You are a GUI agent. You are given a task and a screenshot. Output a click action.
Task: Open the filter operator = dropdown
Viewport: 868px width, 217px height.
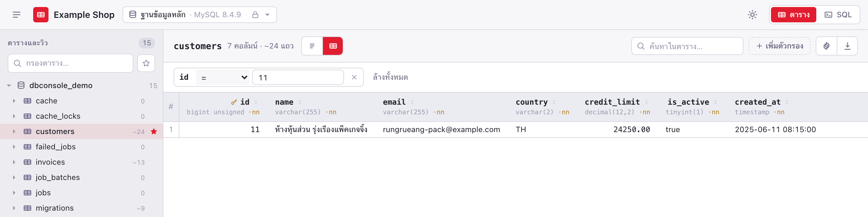tap(223, 78)
